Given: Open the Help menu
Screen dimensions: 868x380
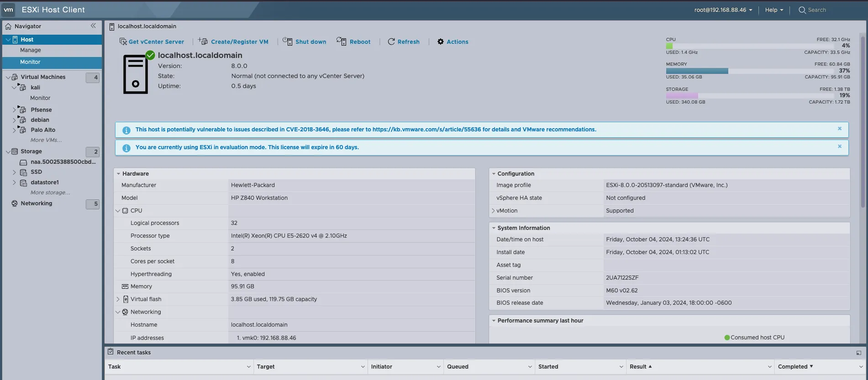Looking at the screenshot, I should (774, 10).
